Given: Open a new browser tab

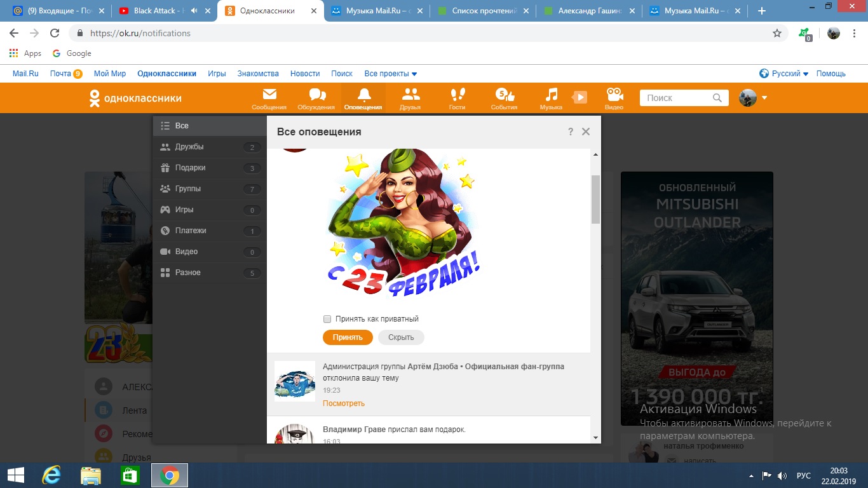Looking at the screenshot, I should (x=762, y=11).
